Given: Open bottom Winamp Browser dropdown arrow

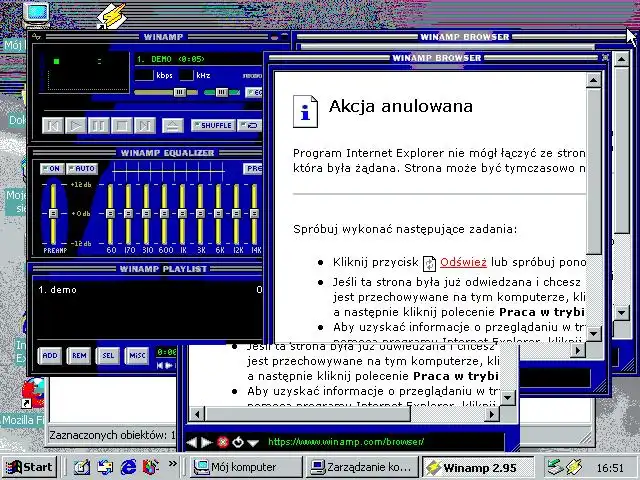Looking at the screenshot, I should coord(253,442).
